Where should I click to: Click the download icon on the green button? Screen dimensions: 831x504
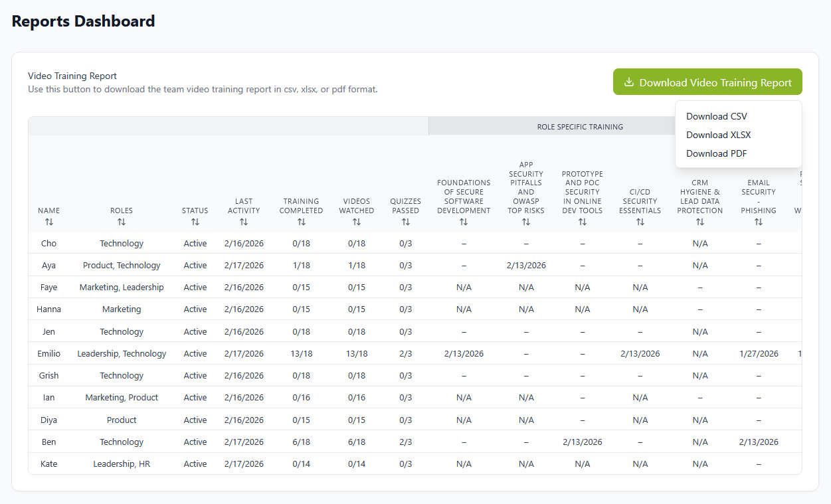coord(628,82)
